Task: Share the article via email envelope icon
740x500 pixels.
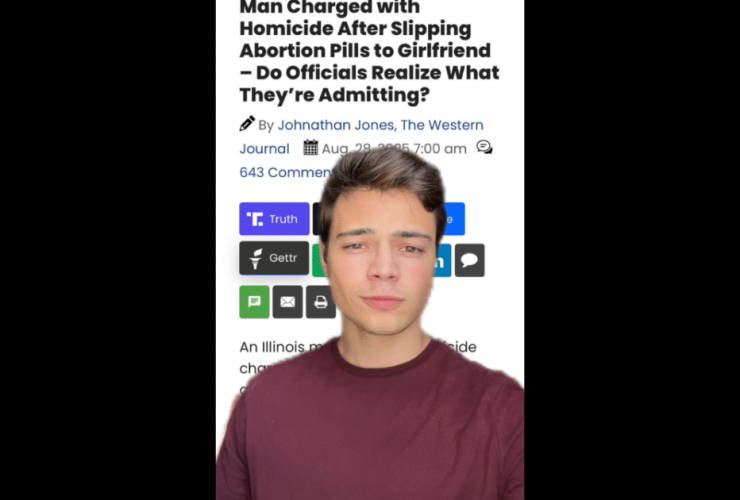Action: click(288, 302)
